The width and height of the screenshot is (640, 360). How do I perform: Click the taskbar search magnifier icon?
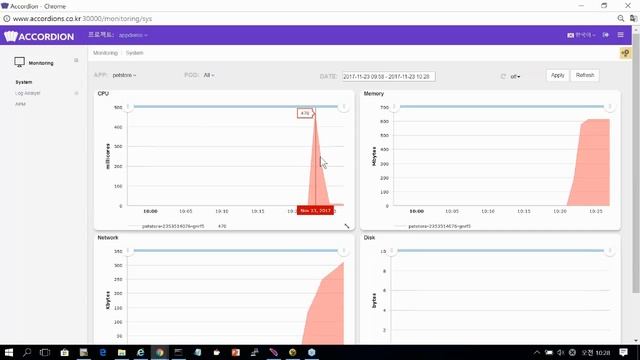tap(27, 353)
